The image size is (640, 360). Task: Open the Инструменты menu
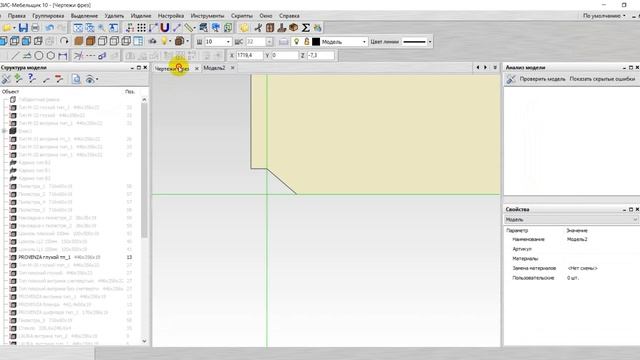point(207,16)
